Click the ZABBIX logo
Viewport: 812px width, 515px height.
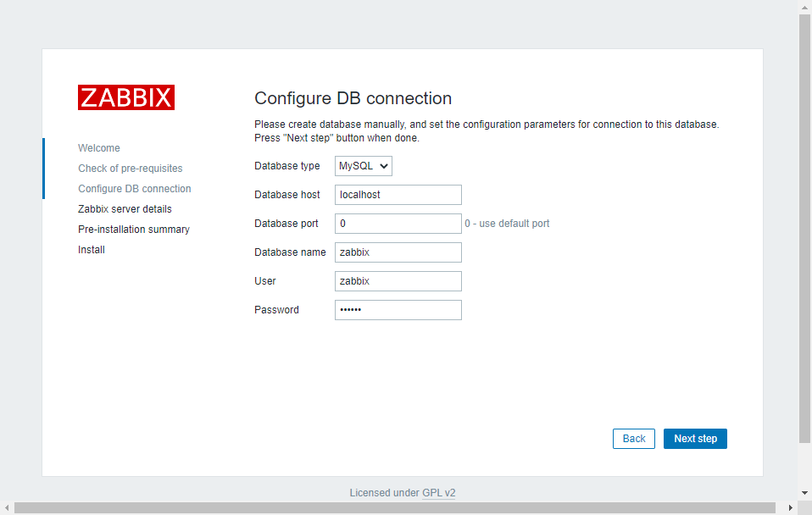[x=126, y=97]
